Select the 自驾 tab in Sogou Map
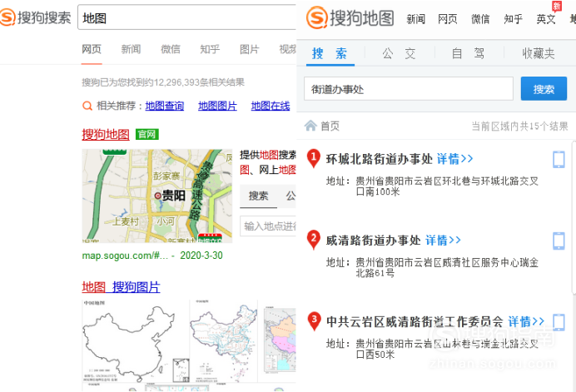The height and width of the screenshot is (392, 576). [x=469, y=53]
